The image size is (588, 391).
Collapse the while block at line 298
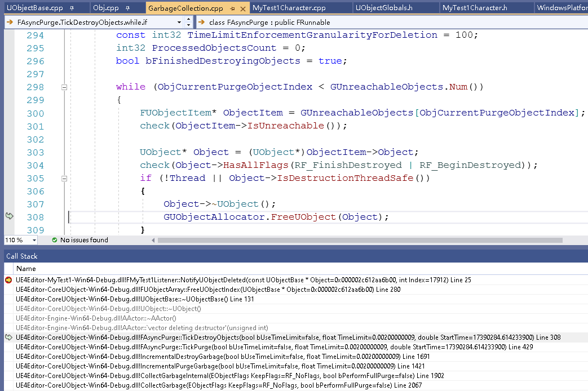(x=64, y=87)
